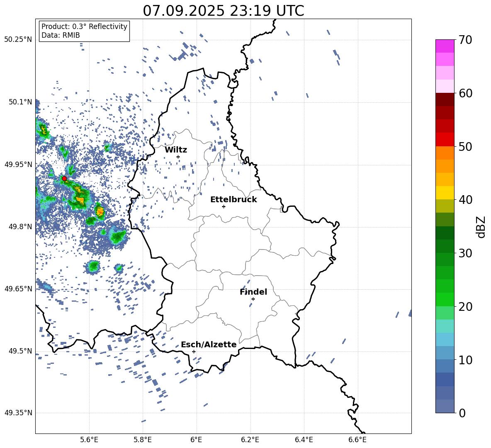The width and height of the screenshot is (491, 448).
Task: Click the 20 value on colorbar
Action: [465, 307]
